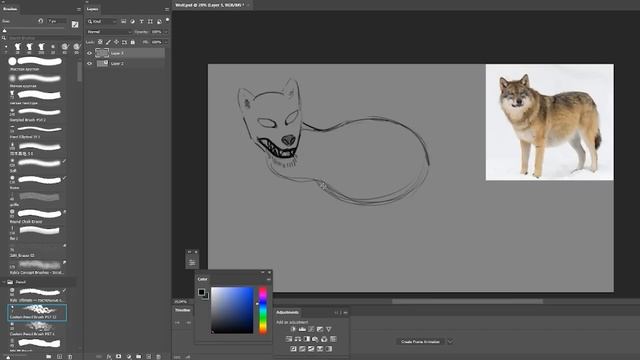Viewport: 640px width, 360px height.
Task: Filter layers by type layers
Action: [x=141, y=21]
